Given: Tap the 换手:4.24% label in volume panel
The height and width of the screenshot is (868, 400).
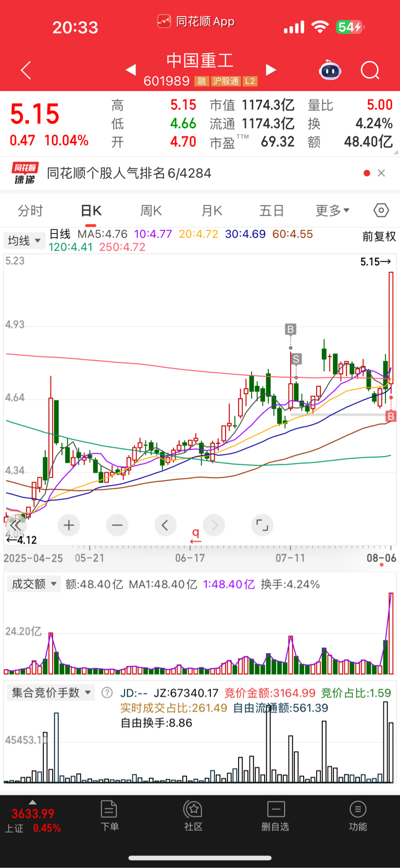Looking at the screenshot, I should [x=290, y=584].
